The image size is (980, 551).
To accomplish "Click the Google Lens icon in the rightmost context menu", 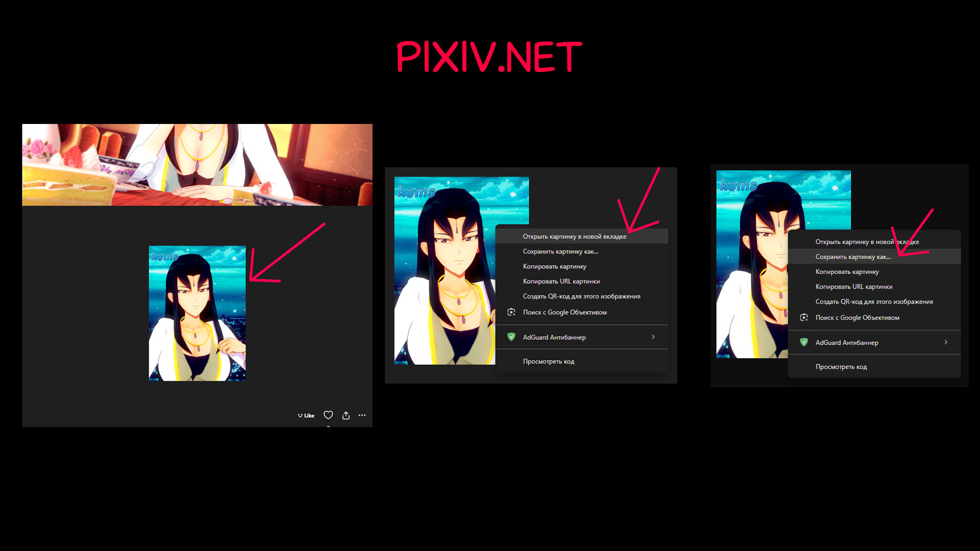I will [803, 317].
